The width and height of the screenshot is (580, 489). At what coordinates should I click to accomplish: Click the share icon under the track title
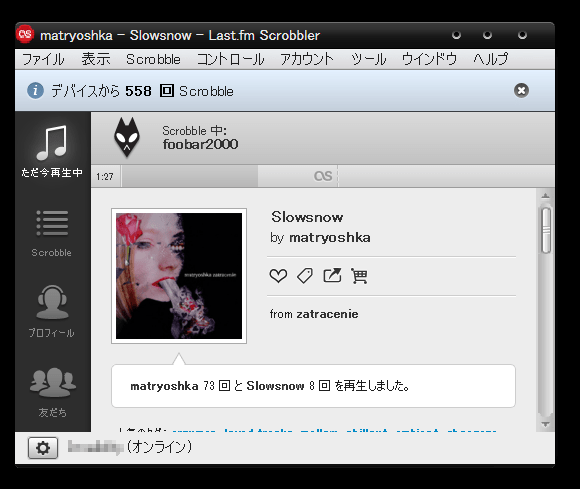click(332, 276)
